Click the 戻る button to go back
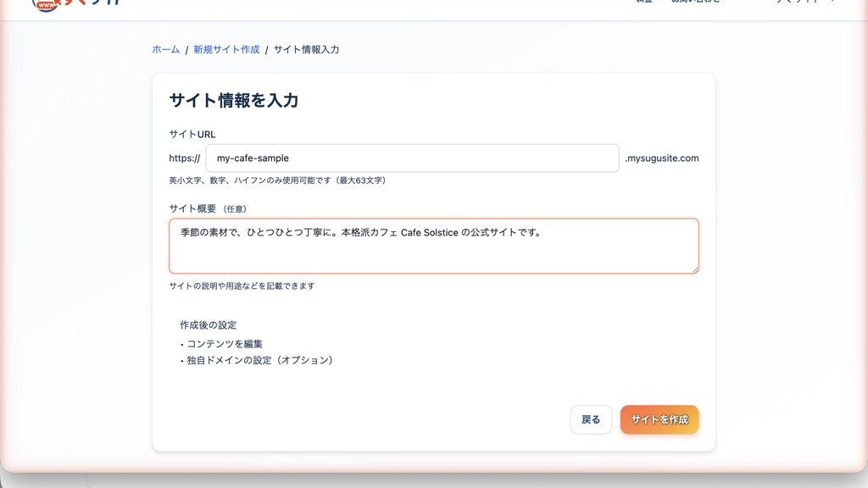Screen dimensions: 868x488 [591, 419]
